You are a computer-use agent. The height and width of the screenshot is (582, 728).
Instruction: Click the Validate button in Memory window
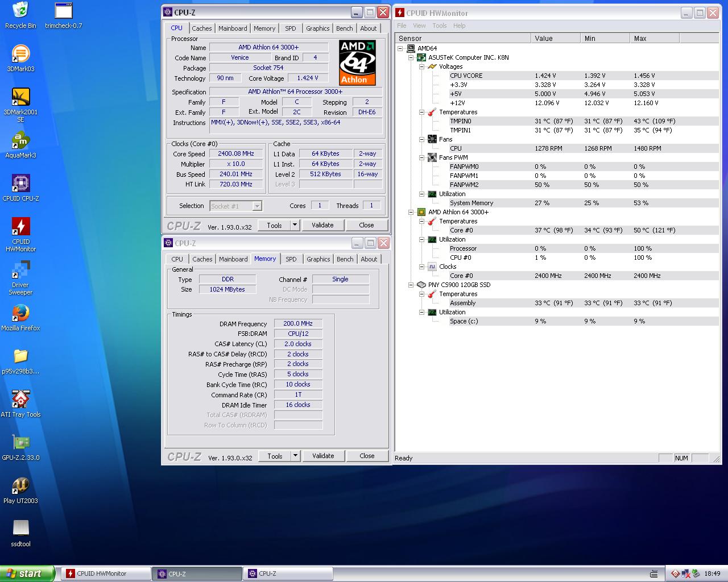point(323,456)
